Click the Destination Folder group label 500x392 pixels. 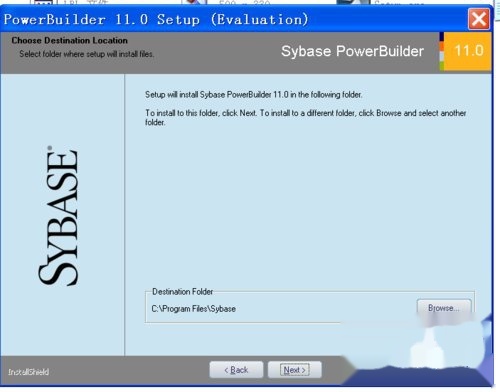click(182, 292)
